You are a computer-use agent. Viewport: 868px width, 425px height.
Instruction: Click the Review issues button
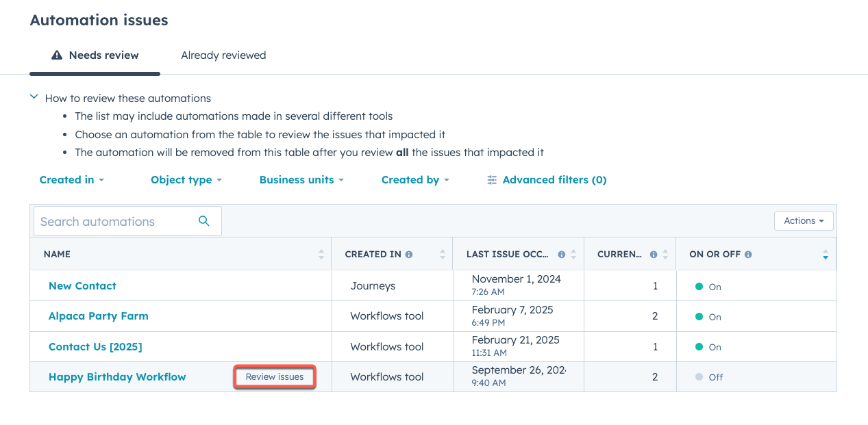tap(274, 376)
